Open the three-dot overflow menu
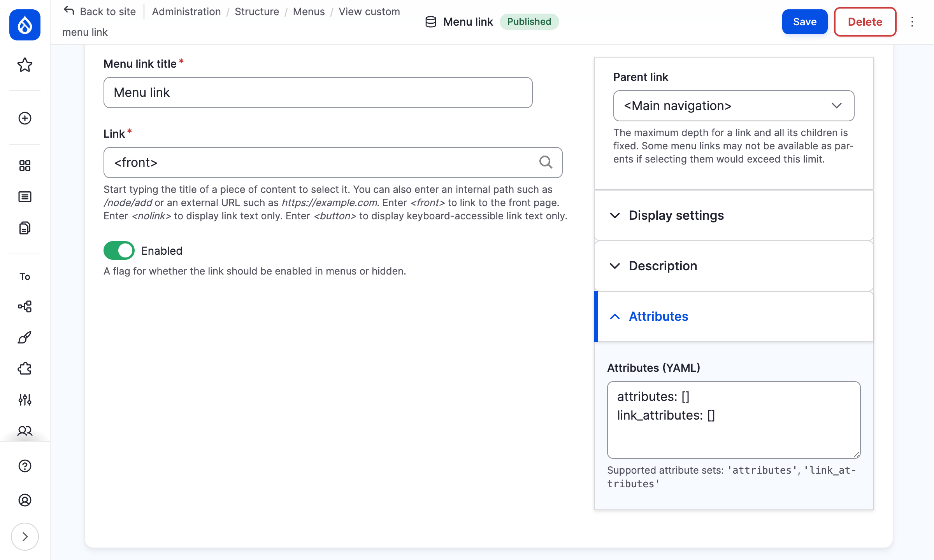 912,22
